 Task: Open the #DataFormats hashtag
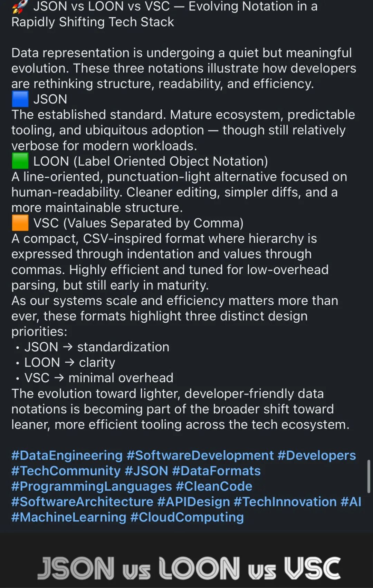click(x=216, y=471)
